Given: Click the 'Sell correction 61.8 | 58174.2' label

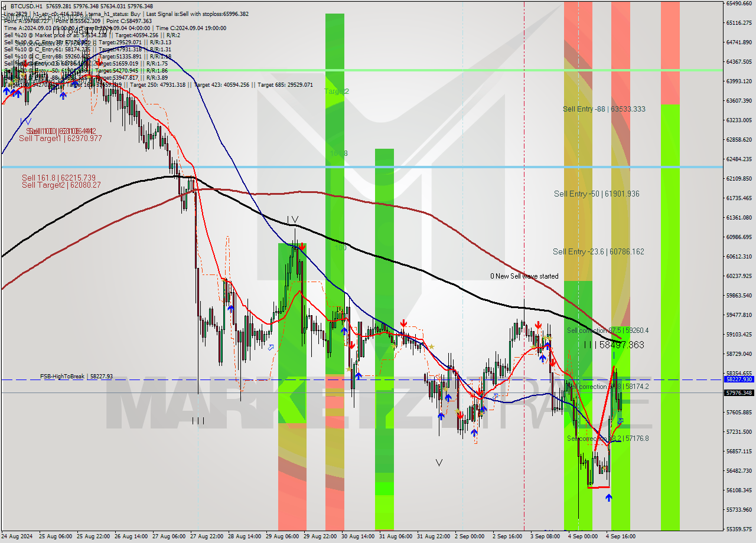Looking at the screenshot, I should (x=607, y=387).
